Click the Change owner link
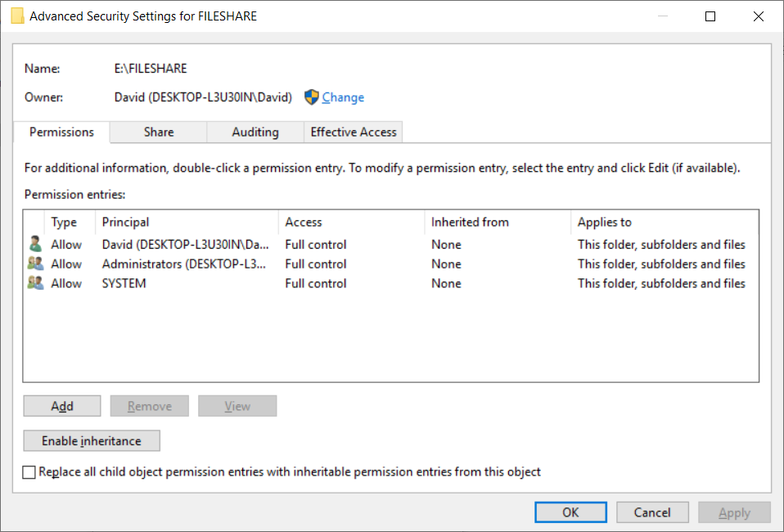 [343, 97]
